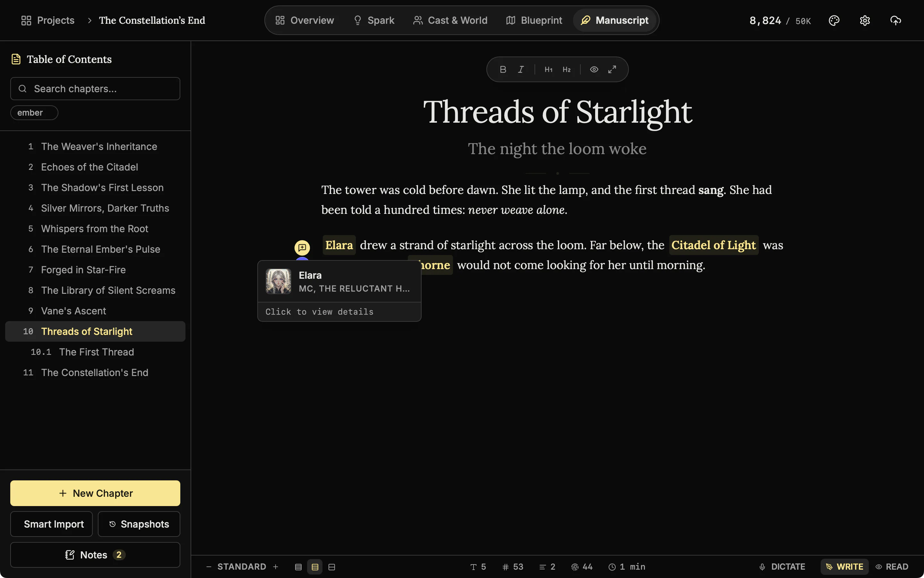Select the wide layout width icon
The image size is (924, 578).
click(331, 566)
